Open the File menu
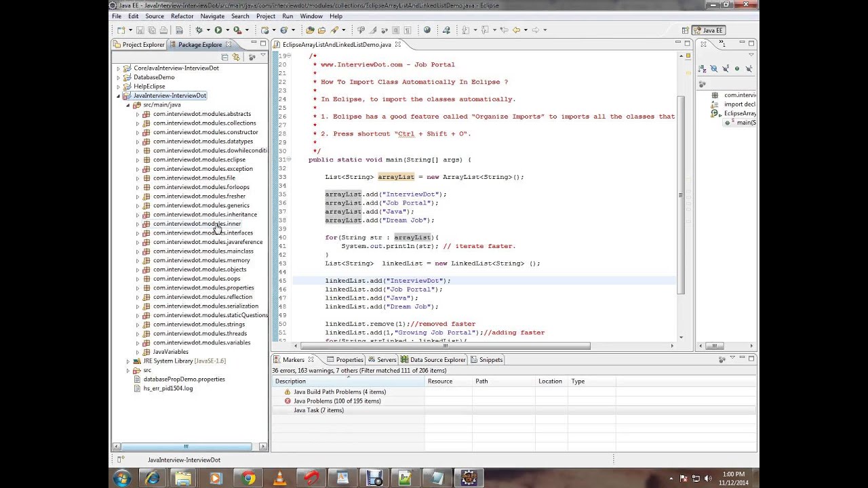Image resolution: width=868 pixels, height=488 pixels. pos(117,16)
